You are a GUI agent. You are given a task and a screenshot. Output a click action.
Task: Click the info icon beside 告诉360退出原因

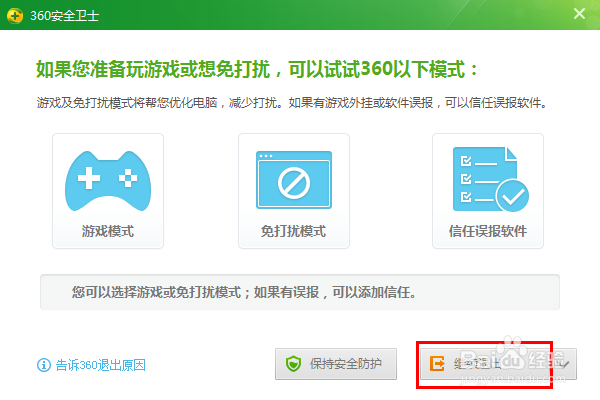[44, 365]
